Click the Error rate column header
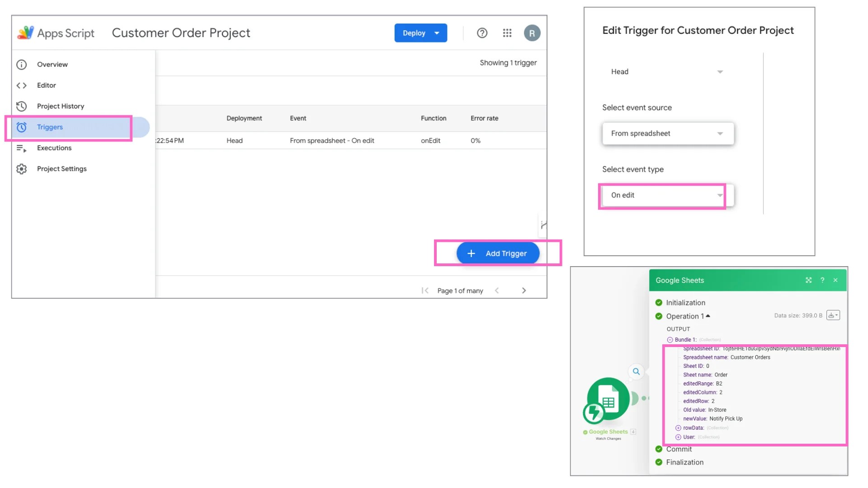The width and height of the screenshot is (868, 488). (484, 118)
